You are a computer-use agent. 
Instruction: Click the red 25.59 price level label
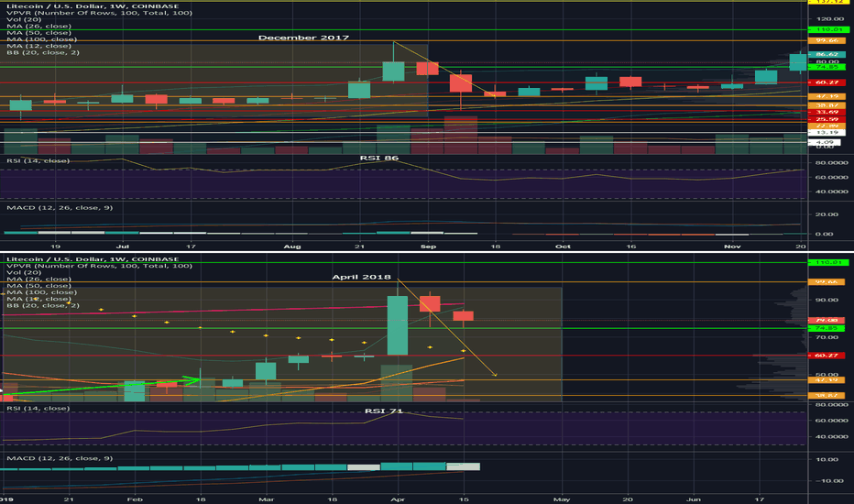(827, 119)
